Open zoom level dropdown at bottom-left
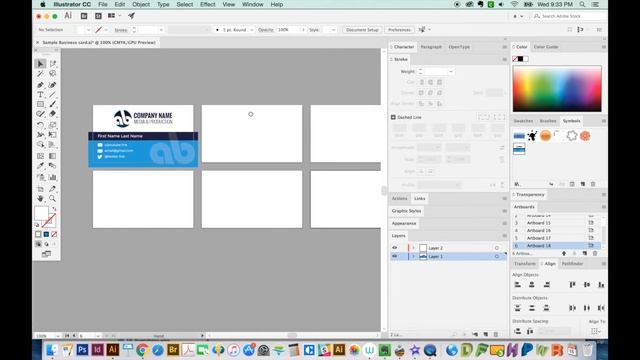 58,336
